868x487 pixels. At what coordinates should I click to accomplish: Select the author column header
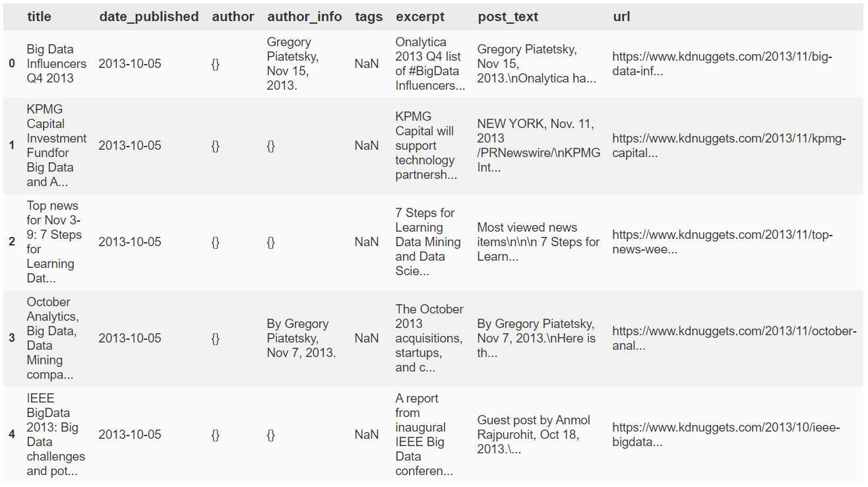[x=233, y=16]
